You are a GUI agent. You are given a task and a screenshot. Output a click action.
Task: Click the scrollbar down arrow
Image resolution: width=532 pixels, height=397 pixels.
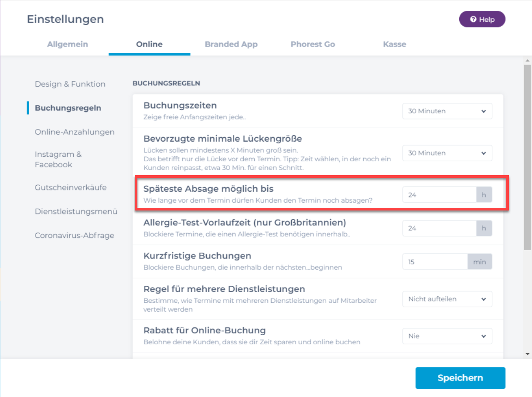click(x=528, y=354)
